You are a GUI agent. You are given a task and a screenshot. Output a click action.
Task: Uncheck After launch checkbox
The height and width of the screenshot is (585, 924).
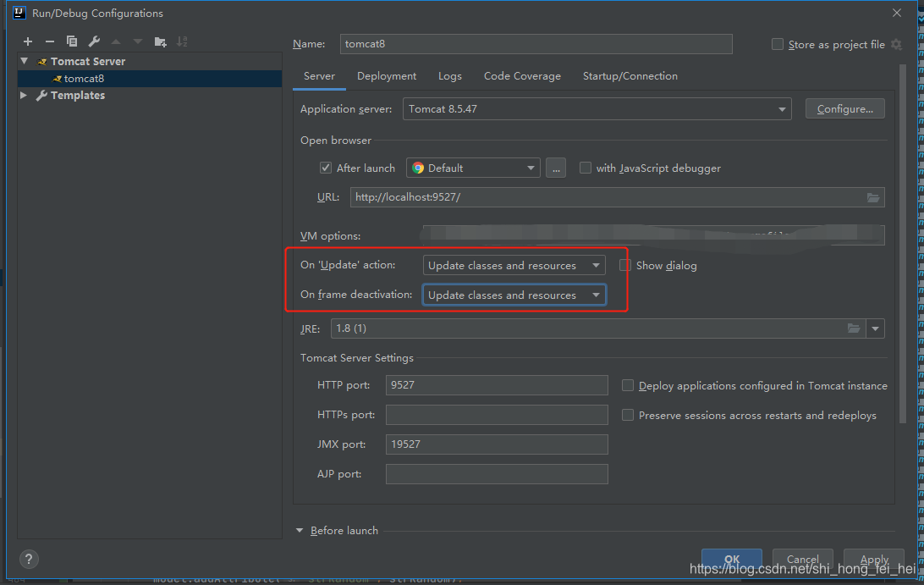point(325,168)
